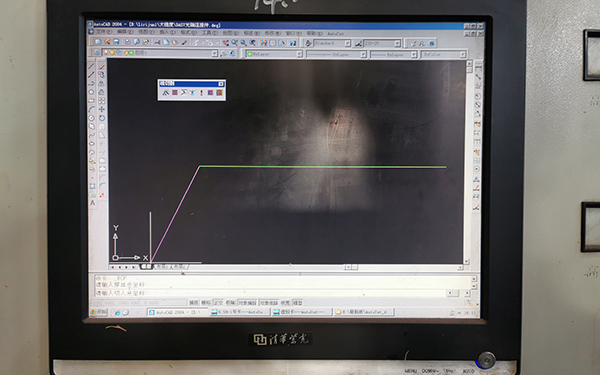Screen dimensions: 600x375
Task: Open the AutoCut menu
Action: point(335,33)
